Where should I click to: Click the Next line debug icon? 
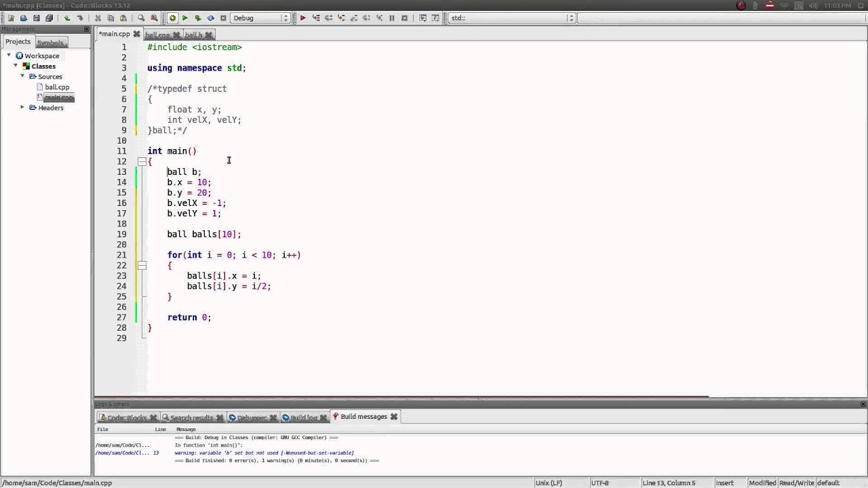tap(328, 18)
